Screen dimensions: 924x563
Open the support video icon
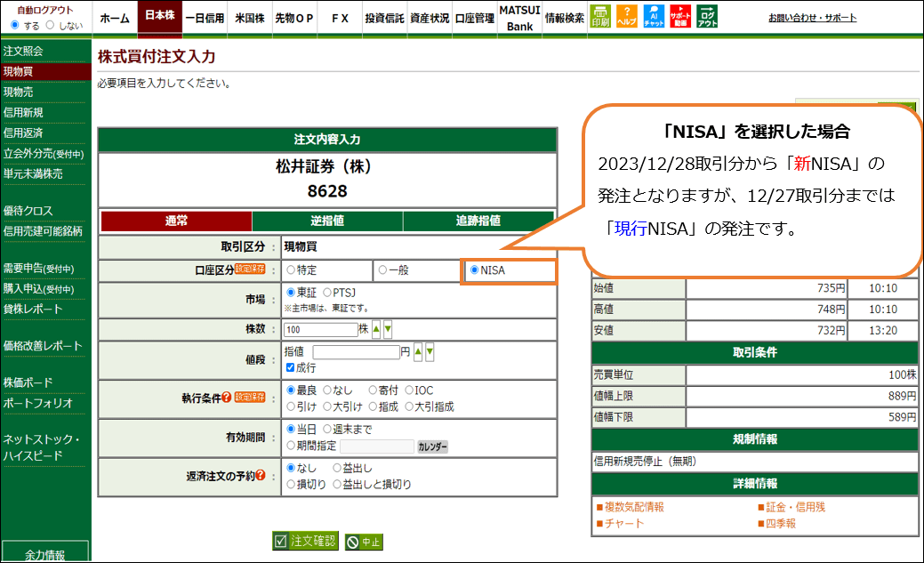680,17
